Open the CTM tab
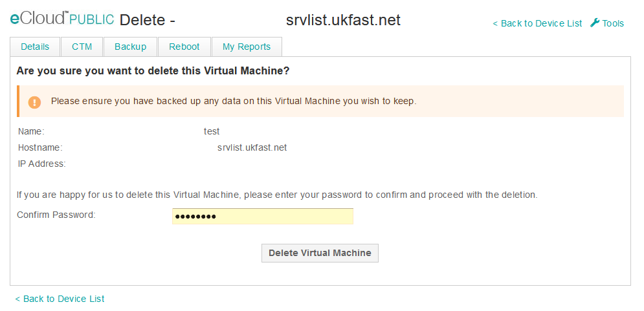 point(82,47)
